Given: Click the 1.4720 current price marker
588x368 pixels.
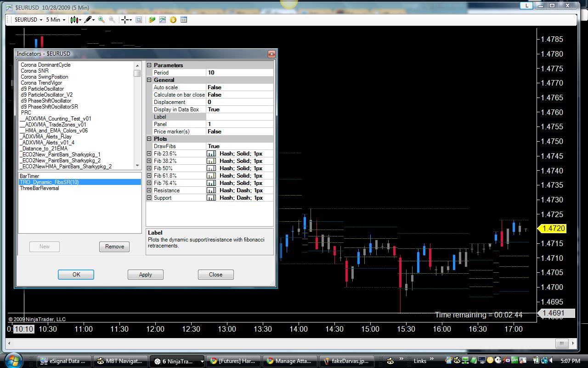Looking at the screenshot, I should 552,229.
